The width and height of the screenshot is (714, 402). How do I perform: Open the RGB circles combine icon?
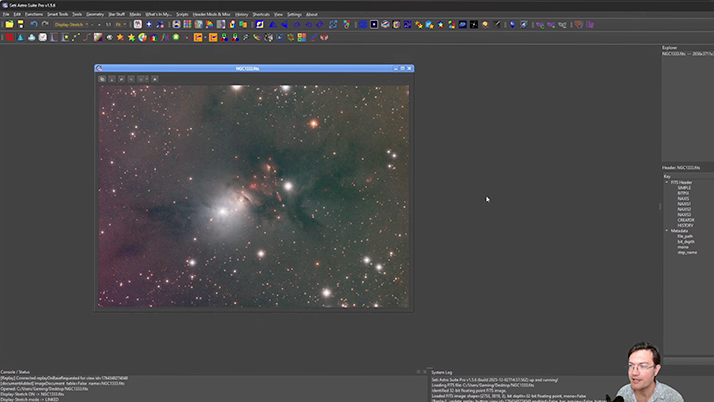(x=224, y=37)
